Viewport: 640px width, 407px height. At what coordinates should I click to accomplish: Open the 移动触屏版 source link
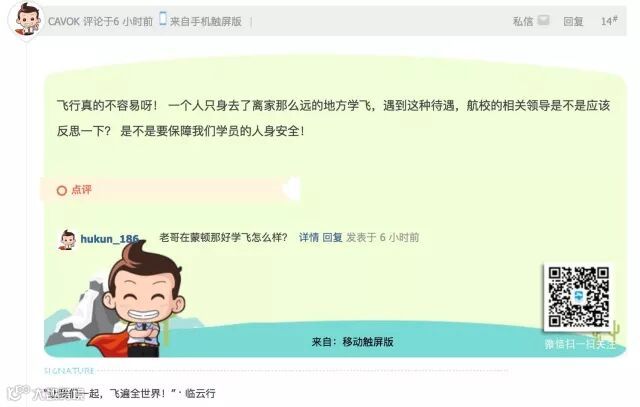click(368, 342)
